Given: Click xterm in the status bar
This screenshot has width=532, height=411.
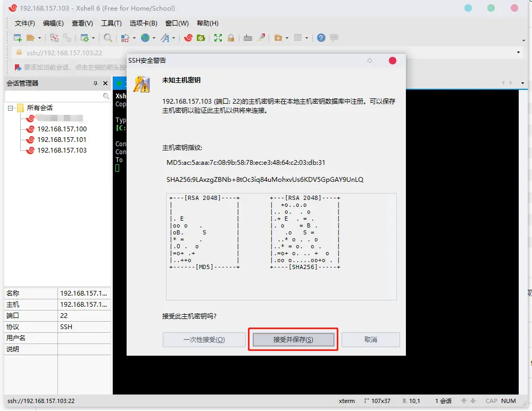Looking at the screenshot, I should 346,401.
